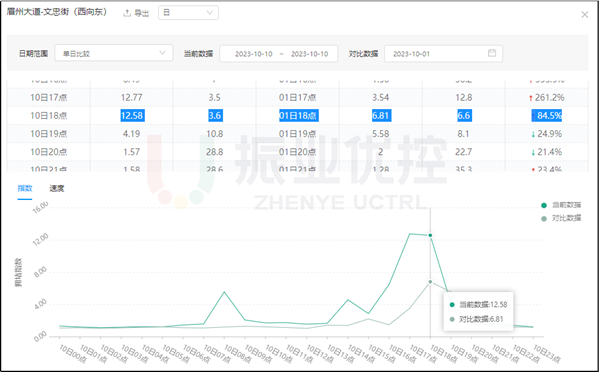Switch to the 速度 tab

coord(57,188)
